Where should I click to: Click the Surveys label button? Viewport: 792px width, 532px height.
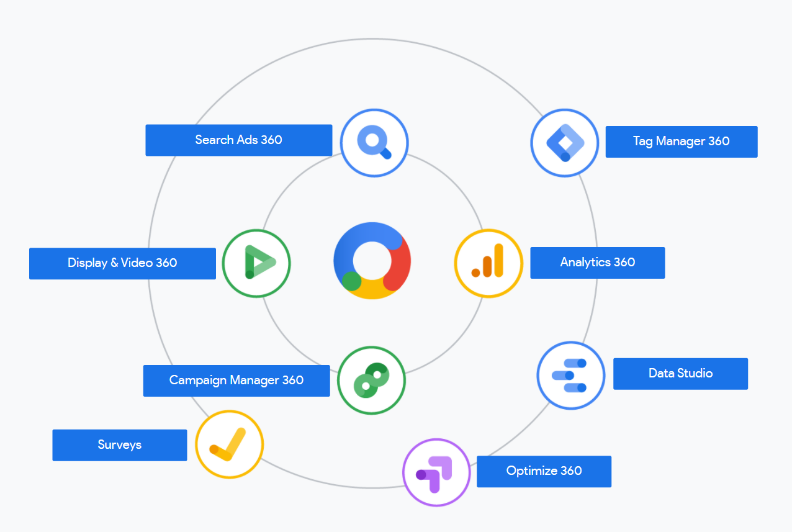(x=119, y=445)
